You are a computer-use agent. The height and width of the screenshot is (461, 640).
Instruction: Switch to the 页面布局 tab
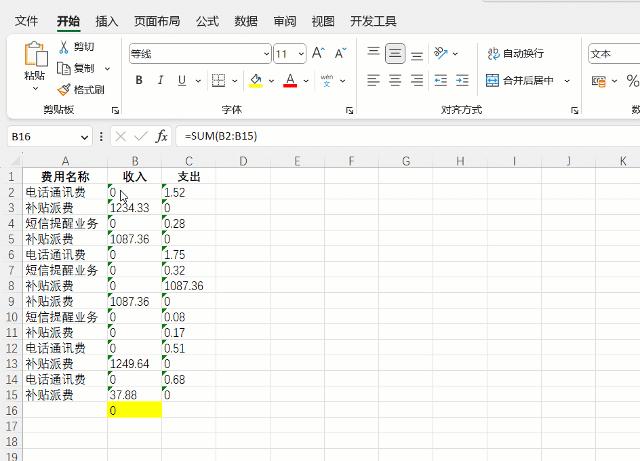pyautogui.click(x=157, y=21)
